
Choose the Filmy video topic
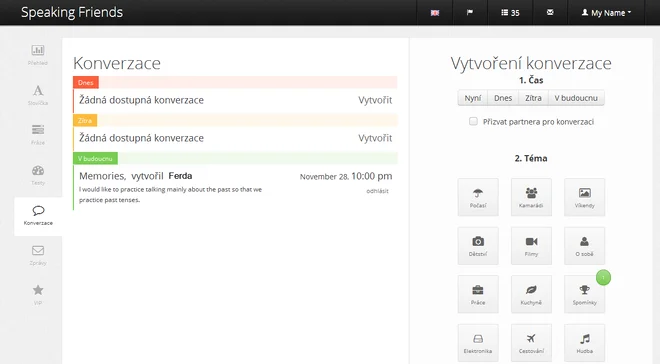click(x=531, y=246)
